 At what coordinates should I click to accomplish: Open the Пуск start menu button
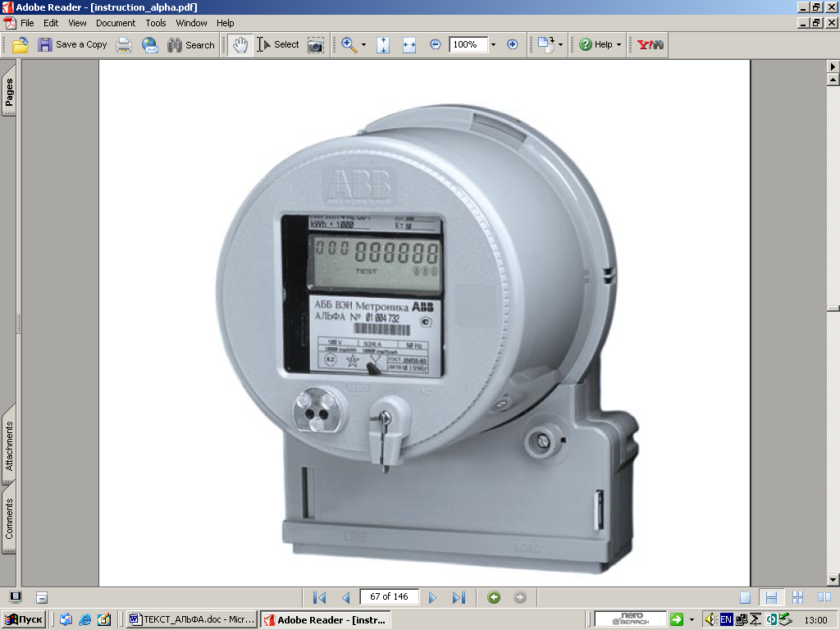(x=24, y=620)
